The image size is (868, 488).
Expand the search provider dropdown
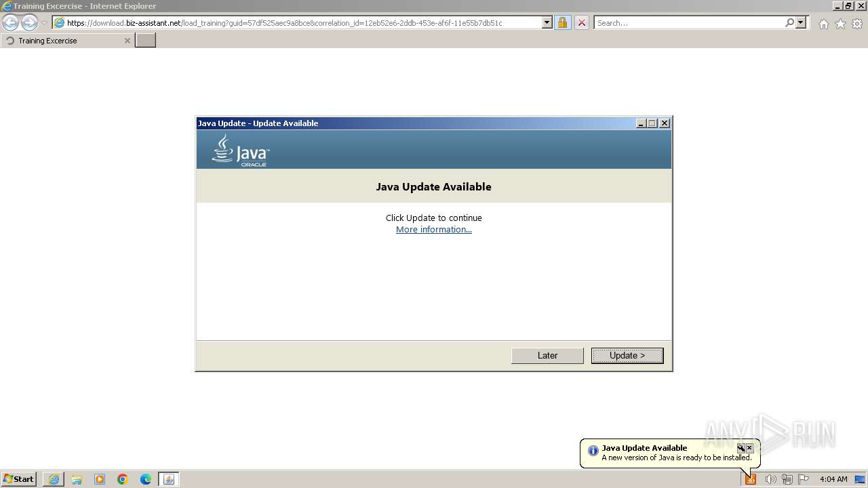click(801, 23)
